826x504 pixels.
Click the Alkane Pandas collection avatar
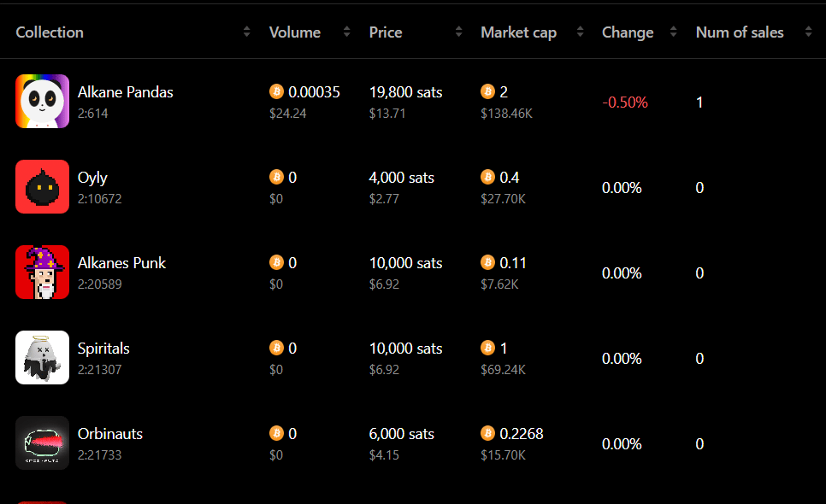[42, 102]
